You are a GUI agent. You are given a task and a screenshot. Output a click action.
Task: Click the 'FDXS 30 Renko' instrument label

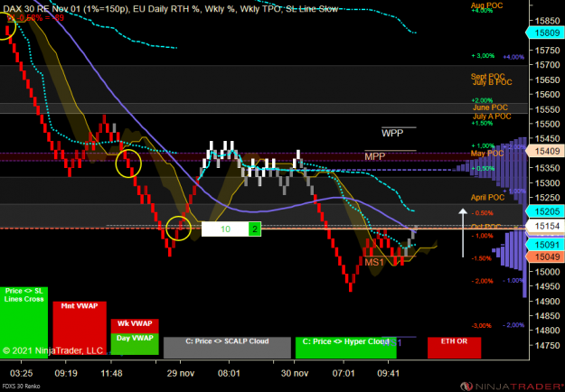coord(21,387)
